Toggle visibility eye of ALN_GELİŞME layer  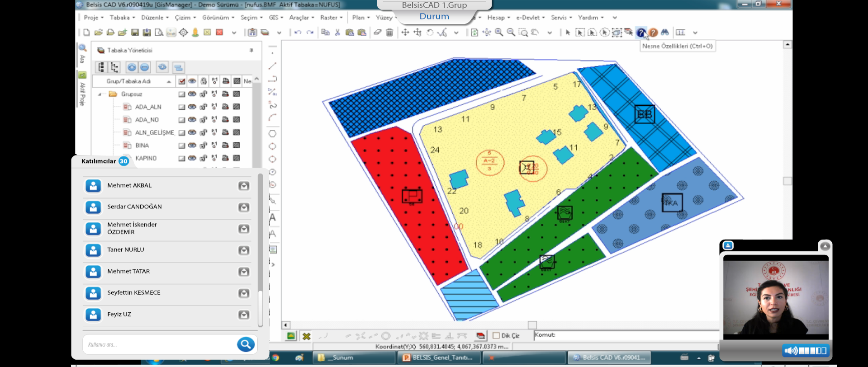pos(192,132)
